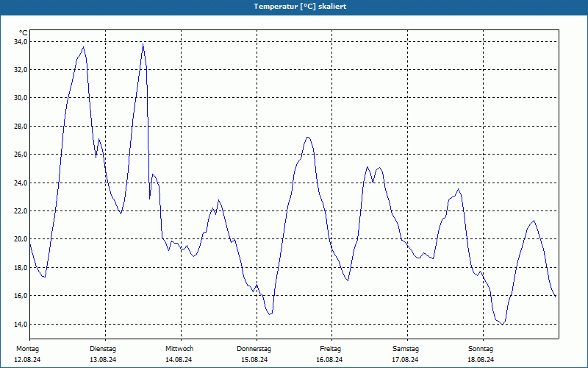Click the '34,0' y-axis label

[x=21, y=42]
